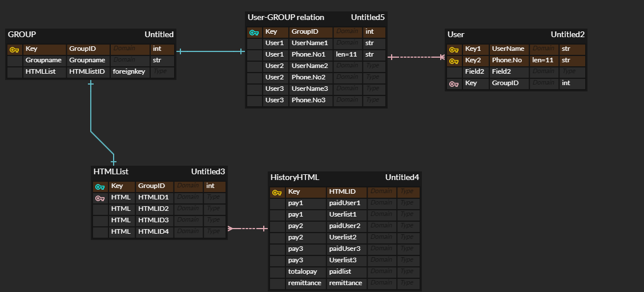Select the Untitled label of GROUP table

point(159,34)
